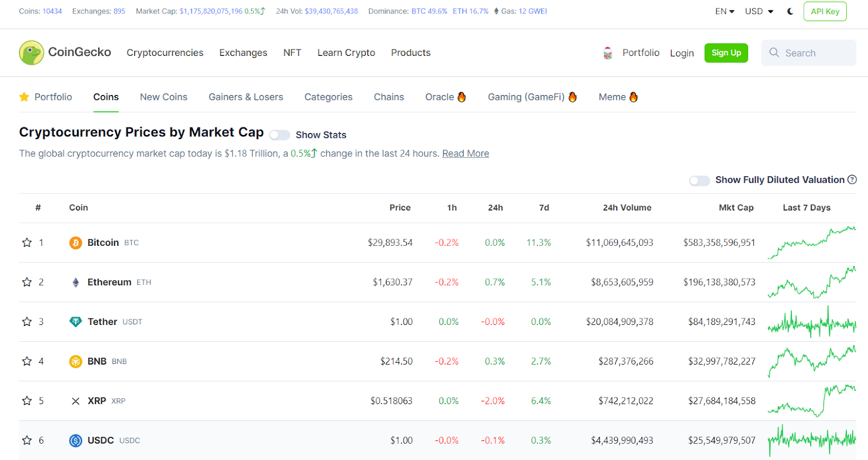Sort by the Price column header
Screen dimensions: 868x460
pos(400,208)
